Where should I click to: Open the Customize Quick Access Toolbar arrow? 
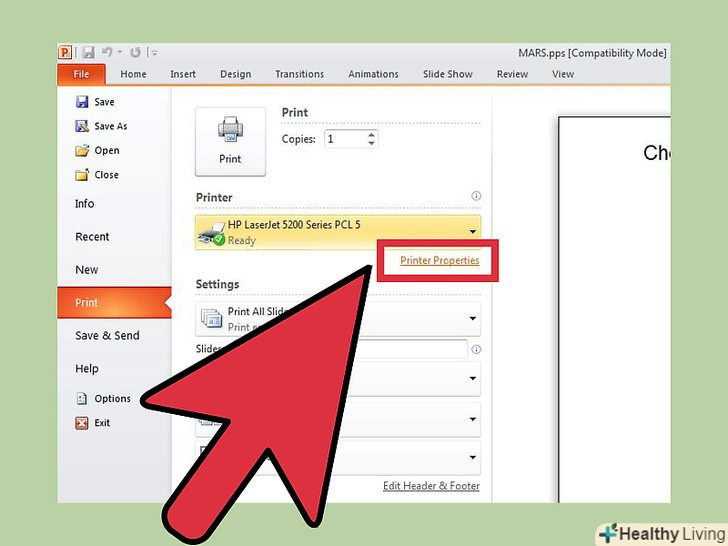pos(154,52)
